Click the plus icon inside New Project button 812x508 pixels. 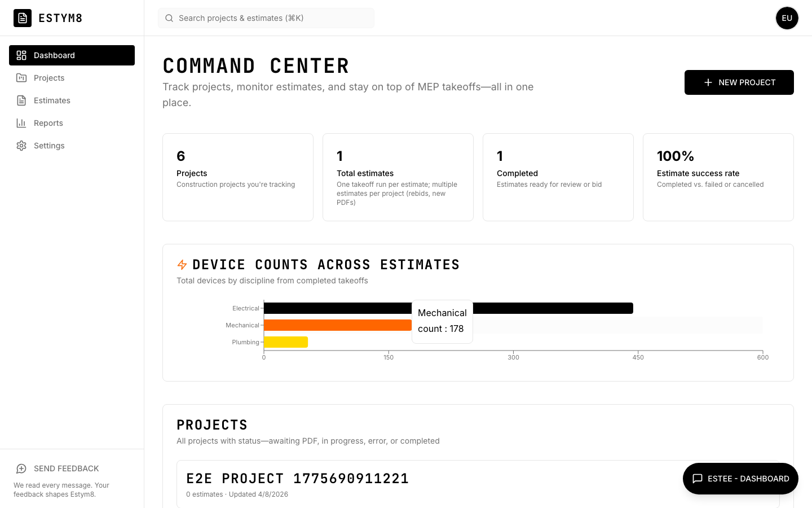pos(708,82)
